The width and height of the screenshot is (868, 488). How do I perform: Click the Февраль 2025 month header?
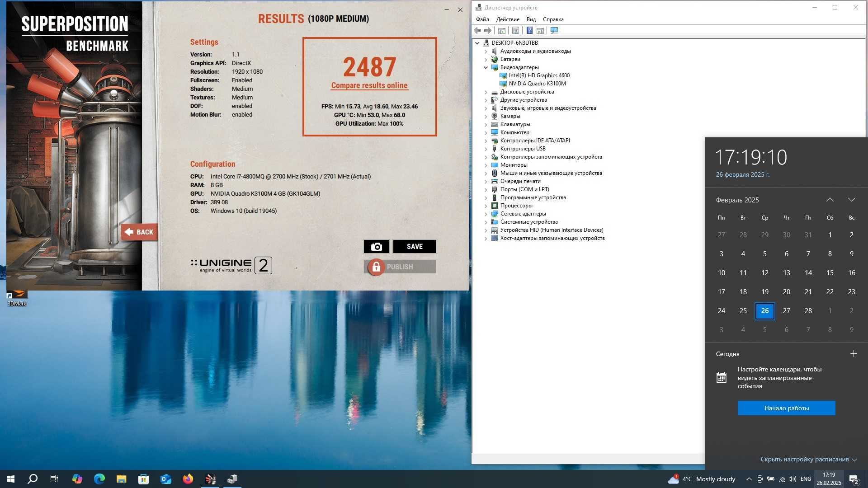(737, 200)
